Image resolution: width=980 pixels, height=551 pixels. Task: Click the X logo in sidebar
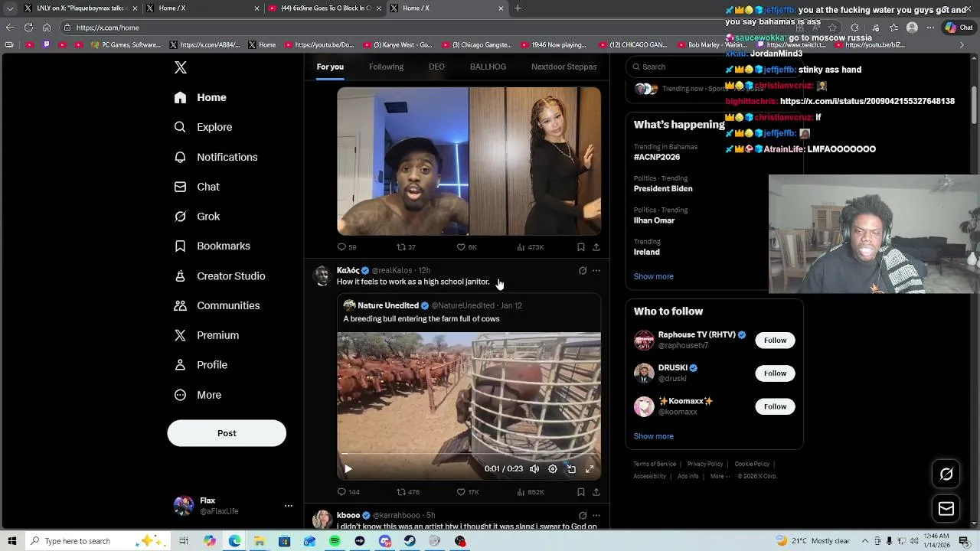[x=181, y=67]
